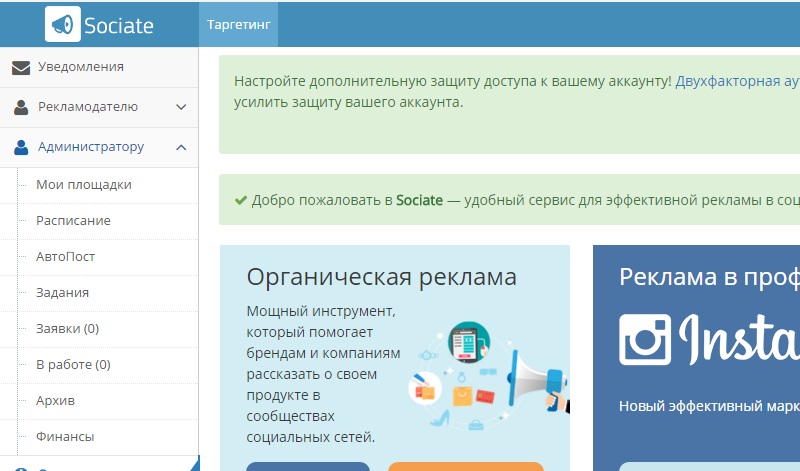Follow the Двухфакторная authentication link
The width and height of the screenshot is (800, 471).
click(737, 81)
